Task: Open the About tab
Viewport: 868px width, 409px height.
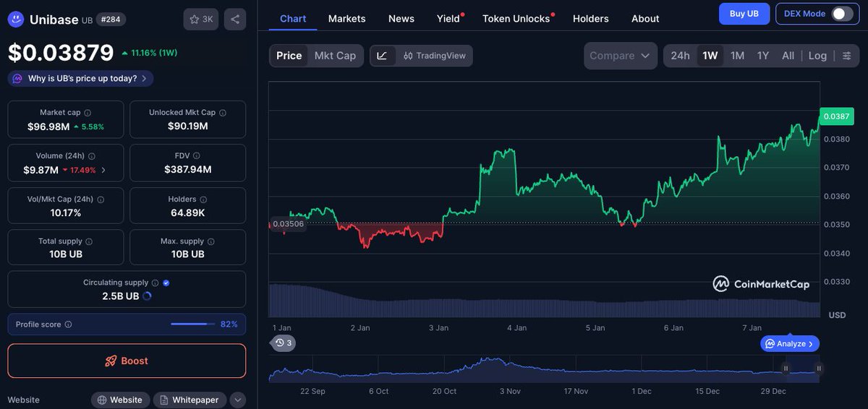Action: click(x=645, y=19)
